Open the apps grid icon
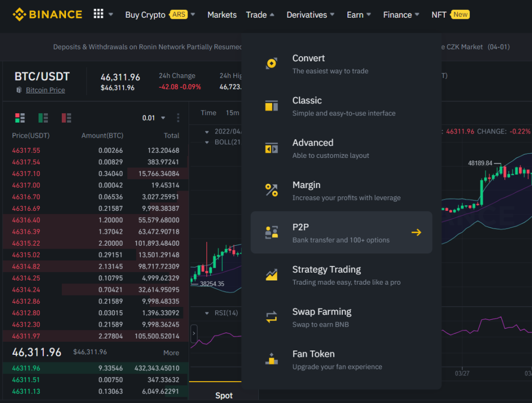 [98, 14]
